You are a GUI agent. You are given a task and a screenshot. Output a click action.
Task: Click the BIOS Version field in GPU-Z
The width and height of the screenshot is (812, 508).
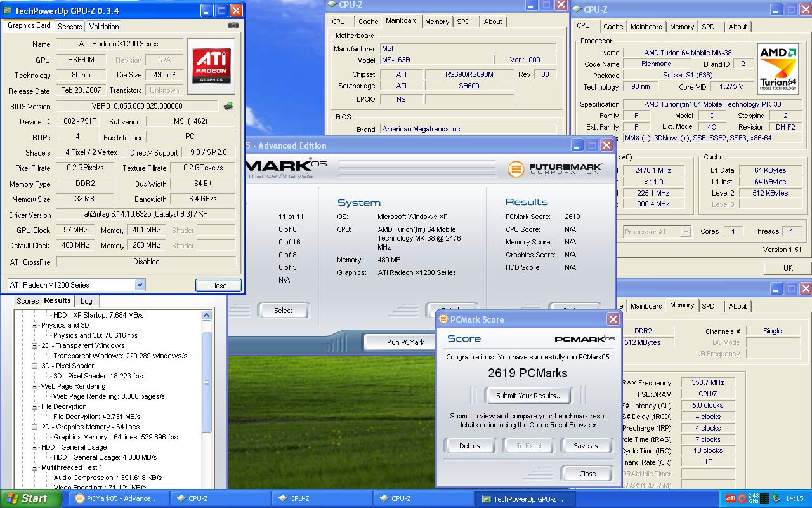[x=137, y=106]
